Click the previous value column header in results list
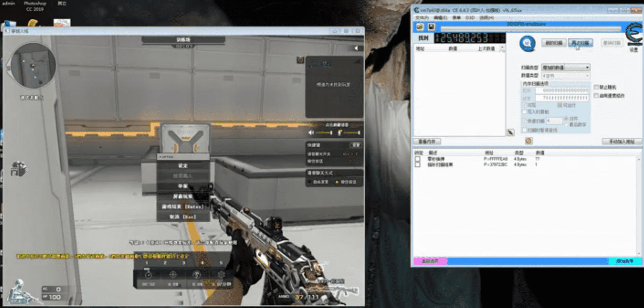The image size is (644, 308). tap(486, 49)
